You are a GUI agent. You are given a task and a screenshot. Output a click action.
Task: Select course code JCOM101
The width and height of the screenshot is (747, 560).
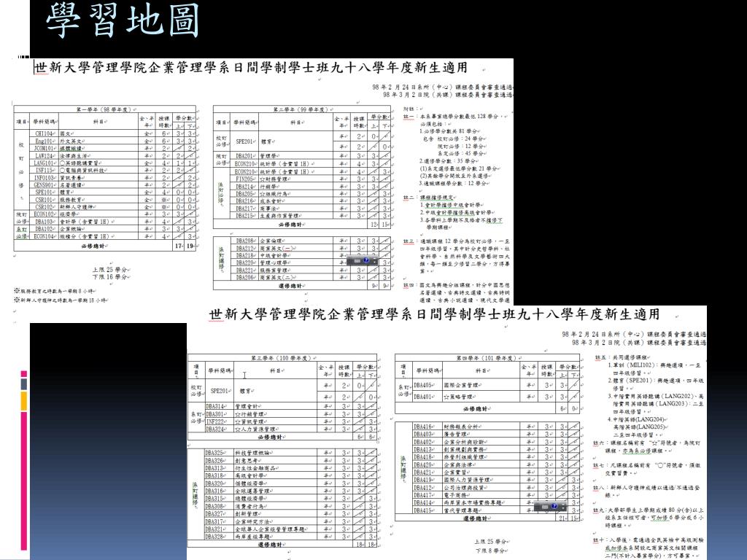pyautogui.click(x=44, y=148)
